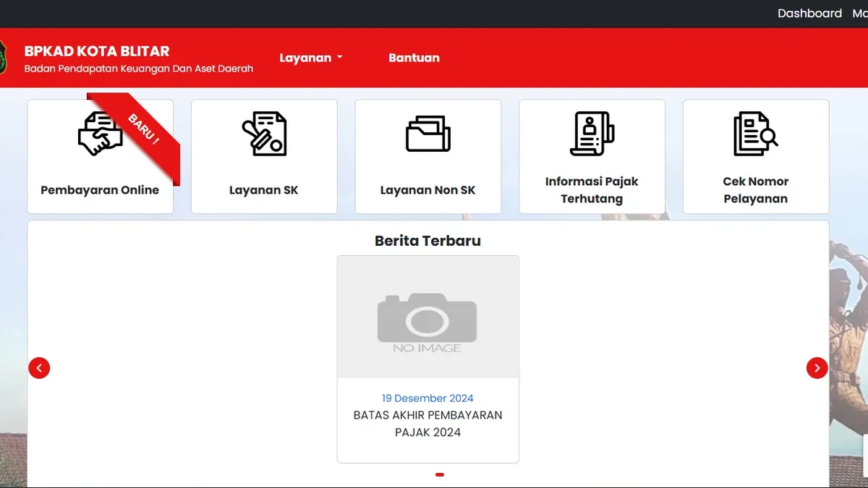Screen dimensions: 868x488
Task: Click the Layanan SK document stamp icon
Action: point(264,134)
